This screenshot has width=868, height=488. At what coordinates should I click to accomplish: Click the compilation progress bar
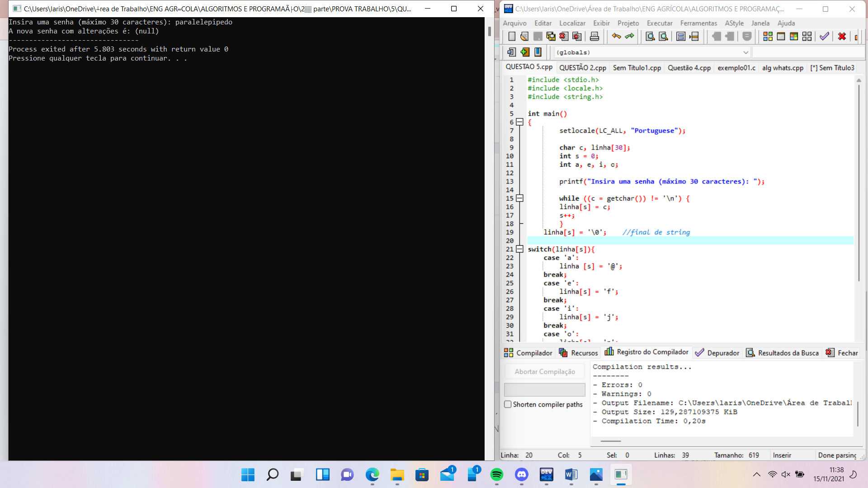pos(545,389)
